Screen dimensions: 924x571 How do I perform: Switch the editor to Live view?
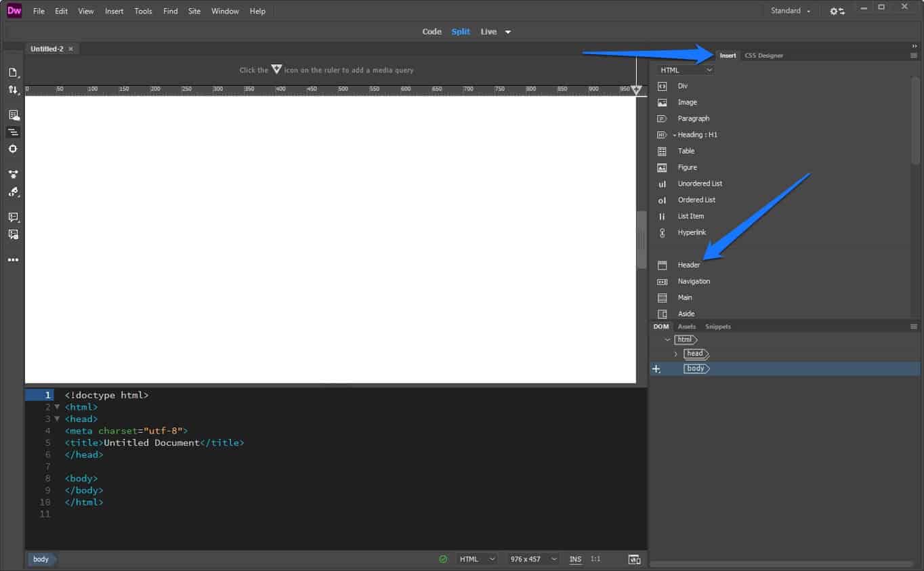[488, 31]
